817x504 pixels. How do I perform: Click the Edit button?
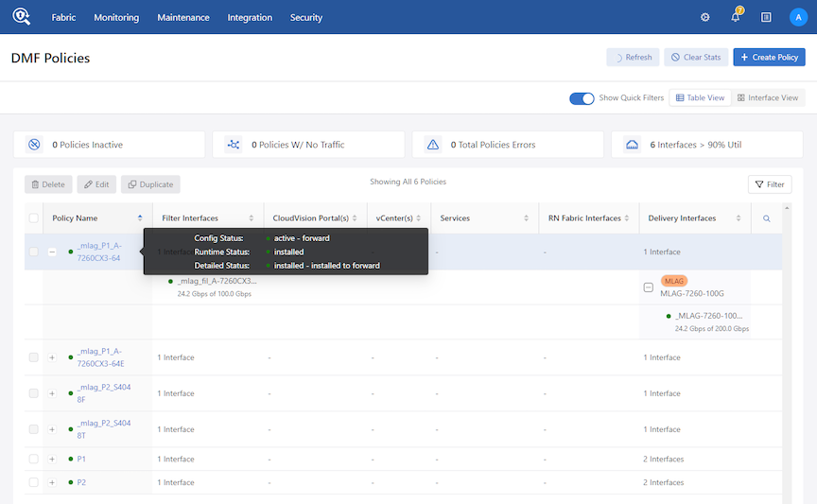pyautogui.click(x=96, y=184)
